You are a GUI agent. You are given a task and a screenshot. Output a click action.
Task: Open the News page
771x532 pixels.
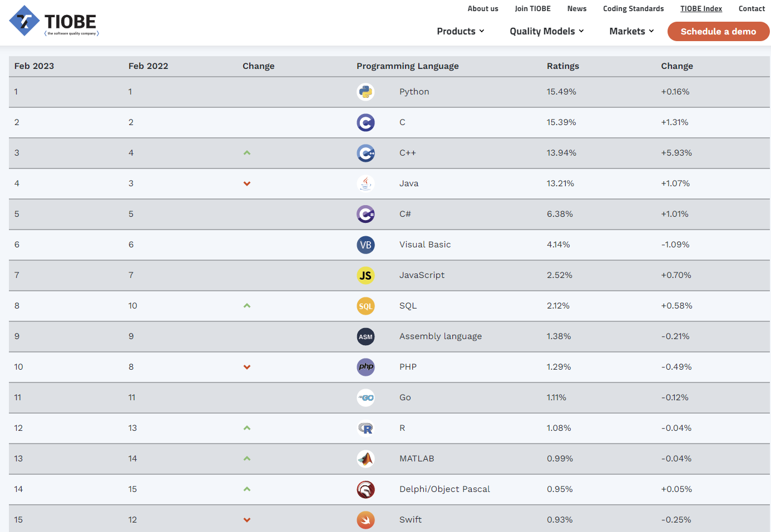[x=577, y=8]
